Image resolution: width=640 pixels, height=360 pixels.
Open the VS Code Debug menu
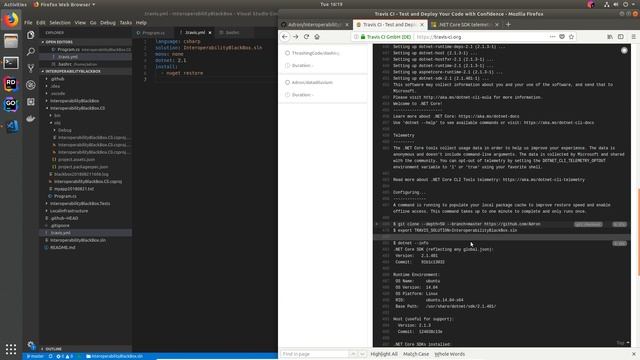(108, 23)
